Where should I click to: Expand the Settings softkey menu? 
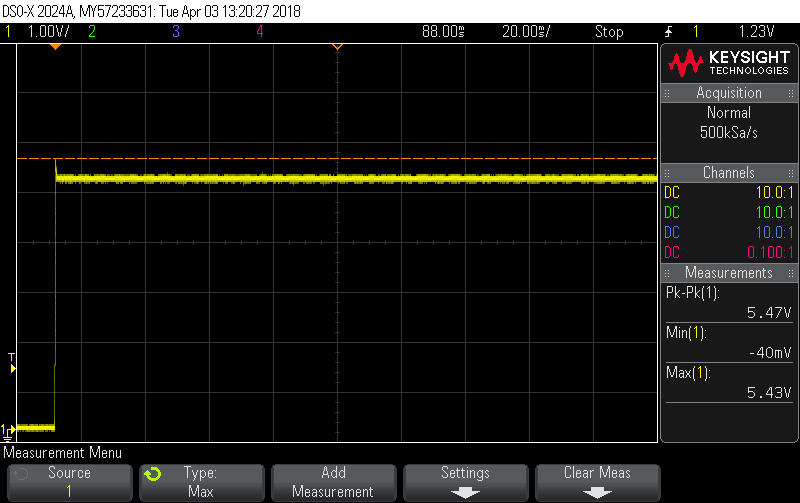tap(465, 482)
